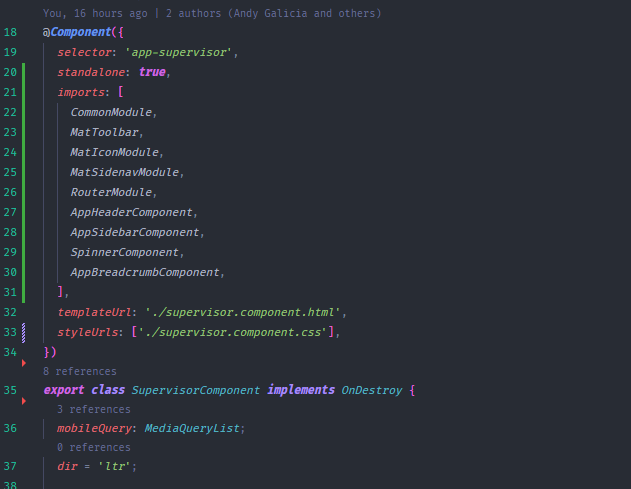Image resolution: width=631 pixels, height=489 pixels.
Task: Select line number 35 in the gutter
Action: click(11, 390)
